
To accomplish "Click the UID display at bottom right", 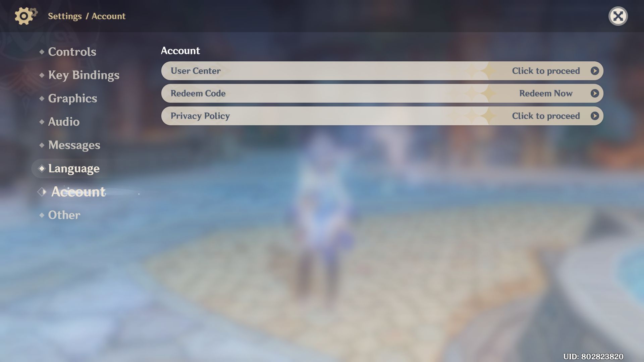I will (x=593, y=356).
